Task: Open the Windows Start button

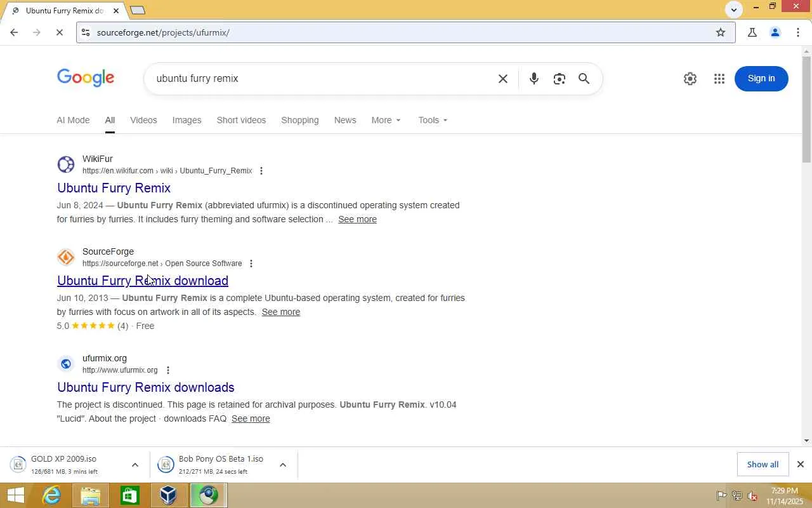Action: (x=15, y=495)
